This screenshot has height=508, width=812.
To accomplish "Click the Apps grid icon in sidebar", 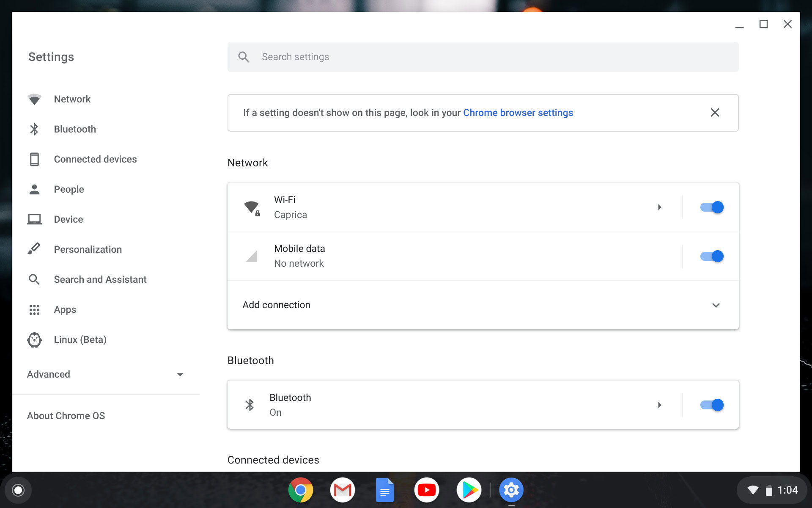I will 34,309.
